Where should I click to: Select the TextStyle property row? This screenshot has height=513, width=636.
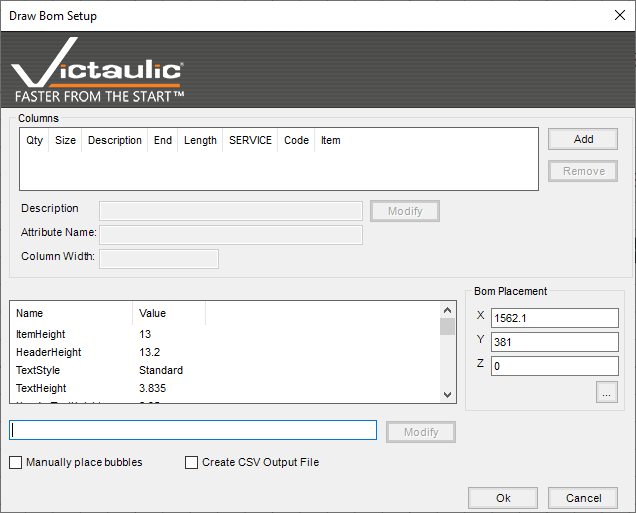[225, 370]
